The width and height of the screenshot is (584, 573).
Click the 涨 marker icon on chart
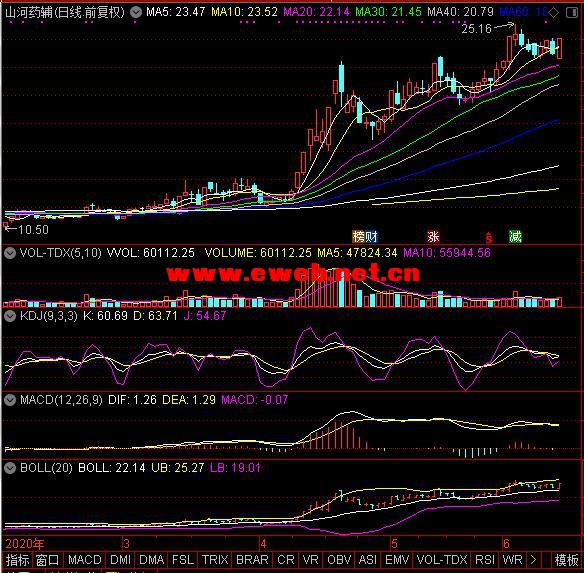coord(433,237)
